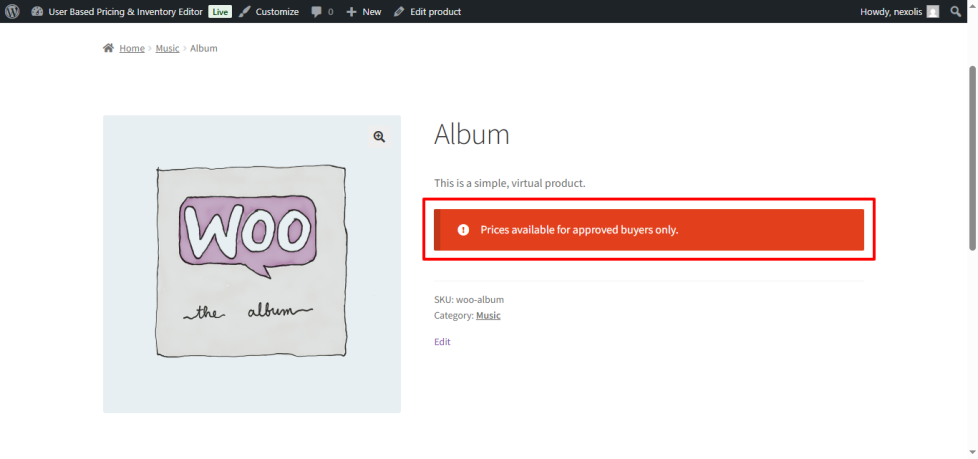Zoom the product image with magnifier icon
Screen dimensions: 978x459
[x=379, y=137]
